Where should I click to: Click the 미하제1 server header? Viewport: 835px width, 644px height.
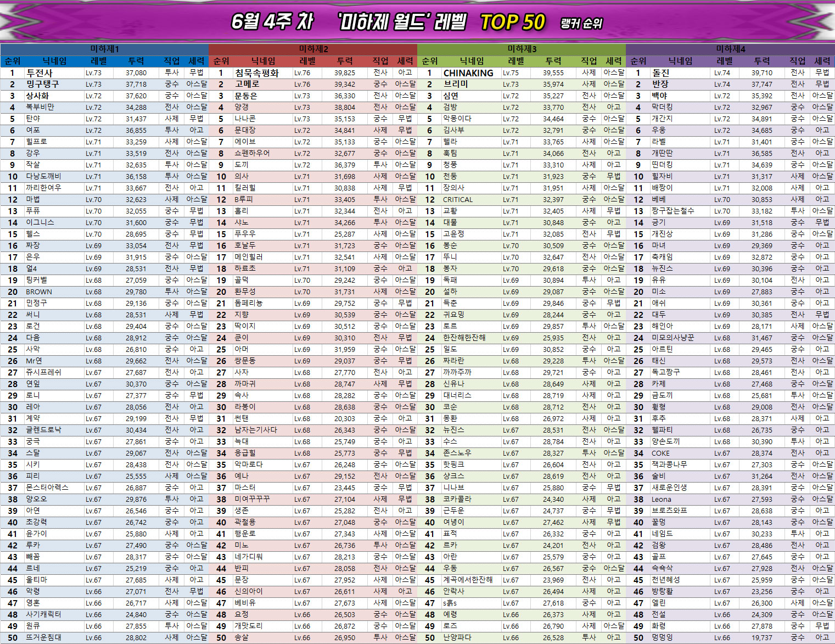(x=104, y=49)
